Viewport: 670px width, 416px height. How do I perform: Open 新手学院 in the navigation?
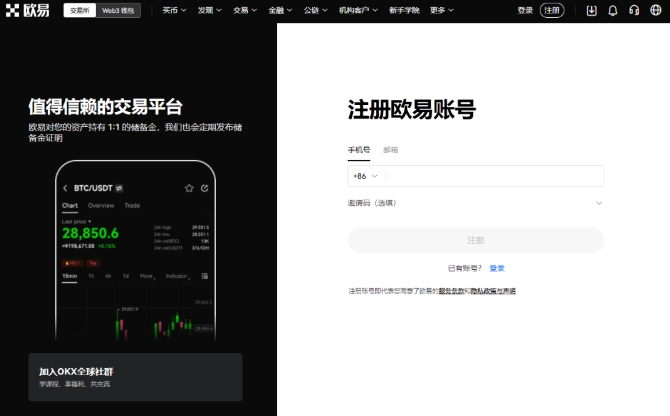tap(404, 10)
